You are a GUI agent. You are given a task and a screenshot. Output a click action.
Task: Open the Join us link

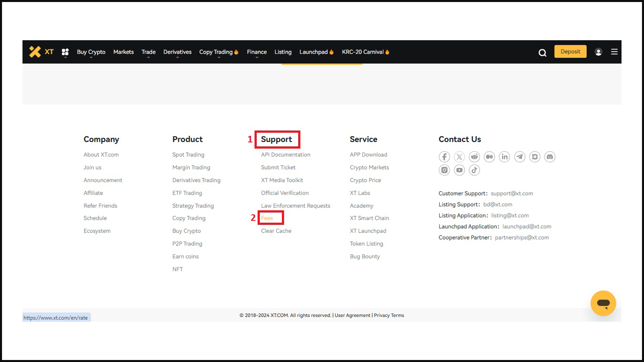[x=92, y=167]
